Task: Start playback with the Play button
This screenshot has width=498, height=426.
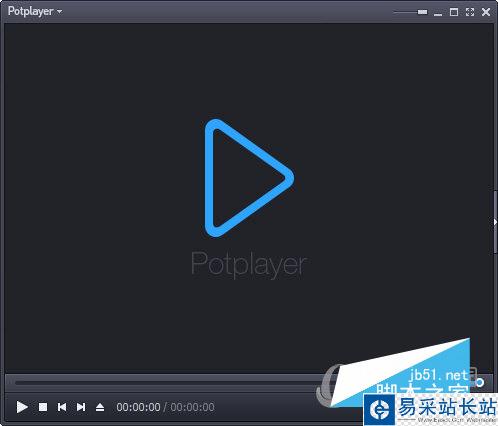Action: coord(22,407)
